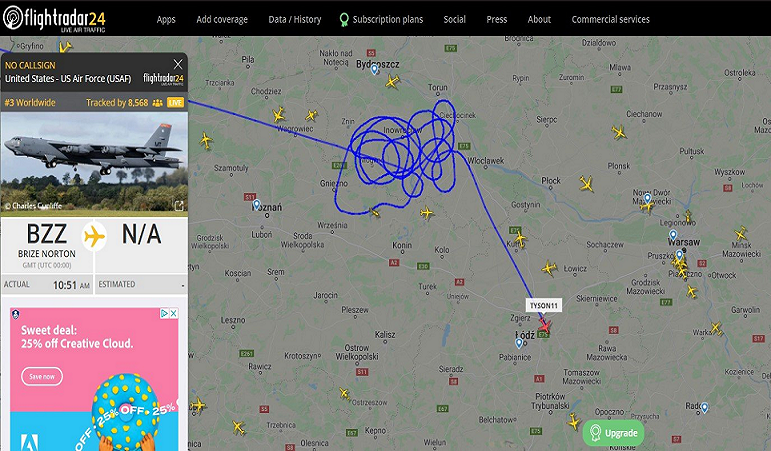Click the Poznań airport pin marker
The width and height of the screenshot is (771, 451).
(256, 205)
